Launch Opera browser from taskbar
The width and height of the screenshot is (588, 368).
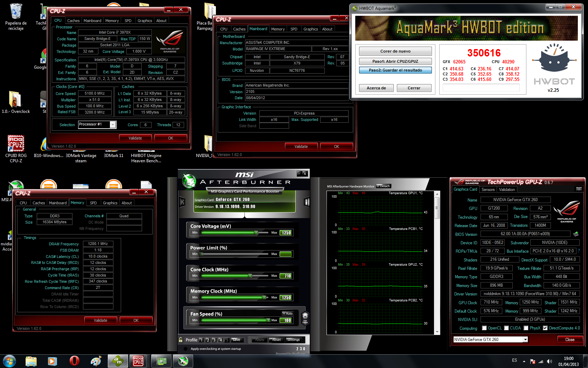tap(74, 361)
